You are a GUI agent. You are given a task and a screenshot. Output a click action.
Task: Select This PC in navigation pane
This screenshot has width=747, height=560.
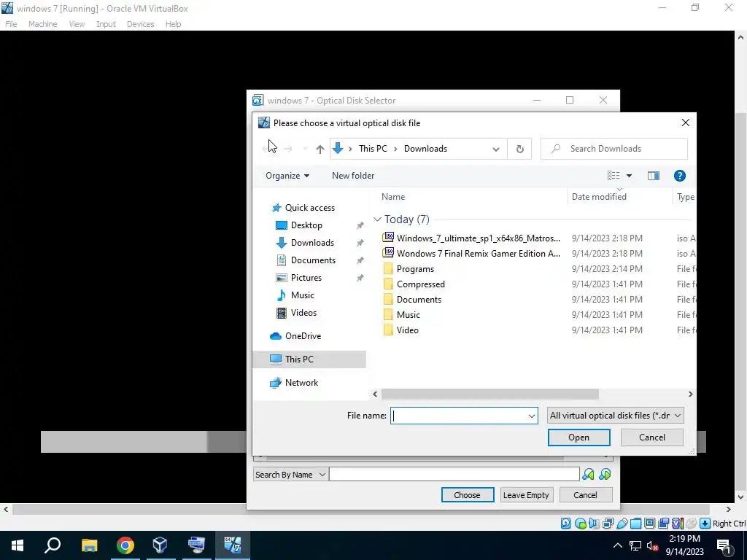click(309, 359)
